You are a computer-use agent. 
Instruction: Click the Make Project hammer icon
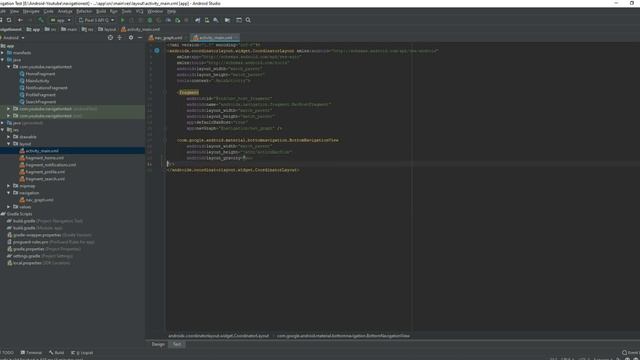click(41, 20)
